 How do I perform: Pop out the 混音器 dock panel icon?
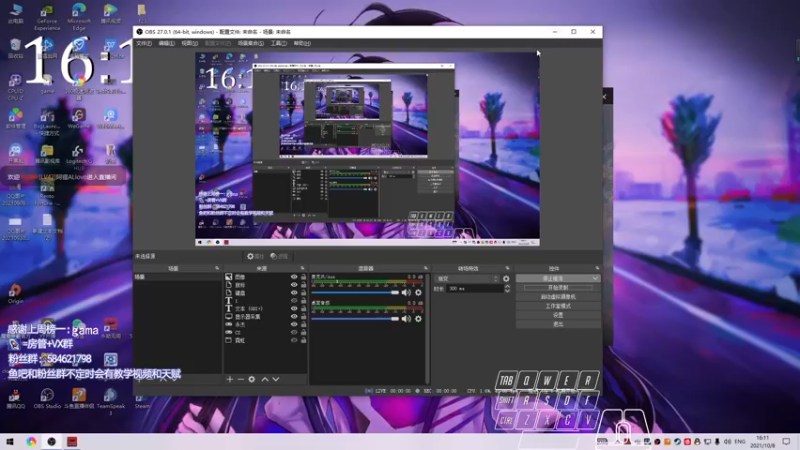click(x=426, y=268)
